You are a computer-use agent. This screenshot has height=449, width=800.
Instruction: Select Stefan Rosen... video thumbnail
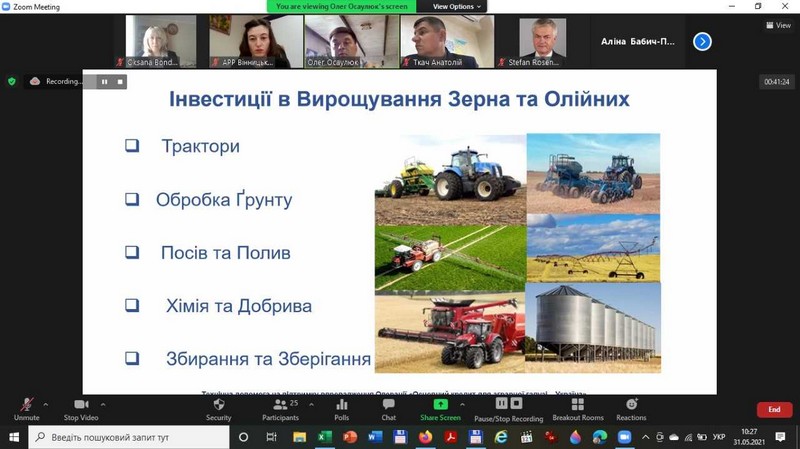(542, 41)
